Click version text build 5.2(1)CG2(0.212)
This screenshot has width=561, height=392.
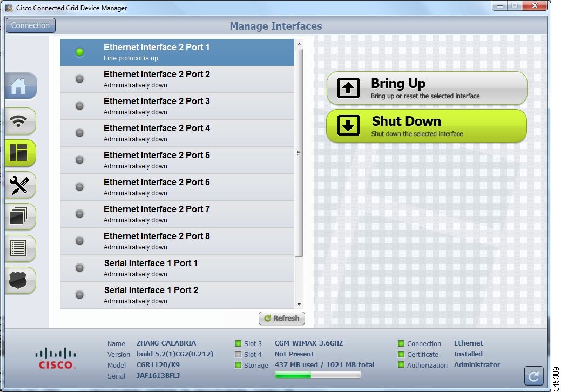[175, 354]
